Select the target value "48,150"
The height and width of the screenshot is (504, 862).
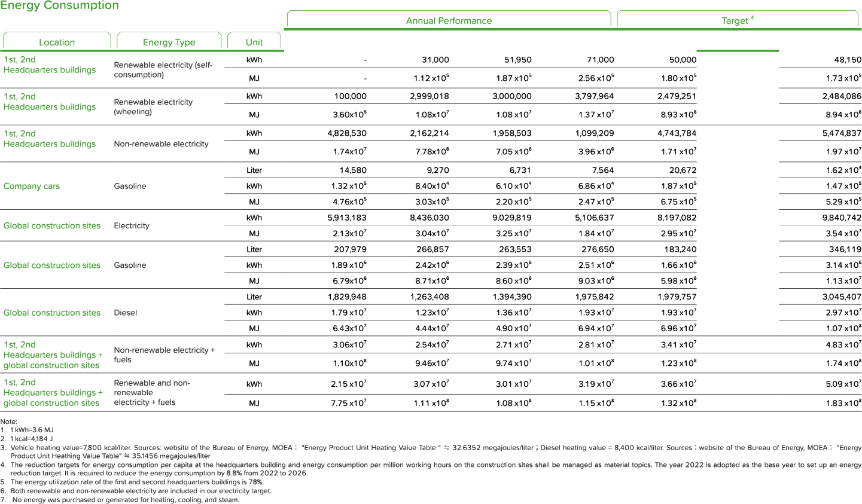click(848, 60)
